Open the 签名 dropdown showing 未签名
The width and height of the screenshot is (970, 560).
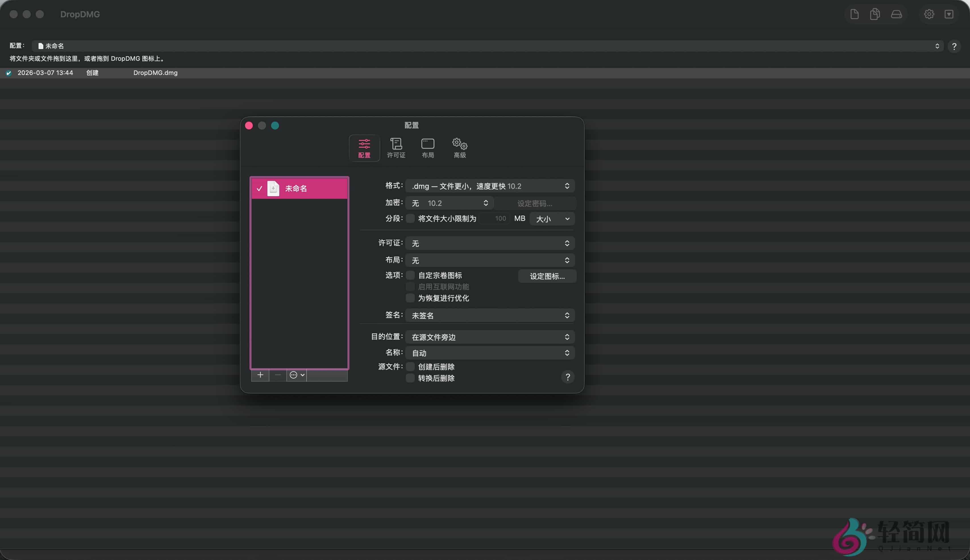(x=490, y=315)
